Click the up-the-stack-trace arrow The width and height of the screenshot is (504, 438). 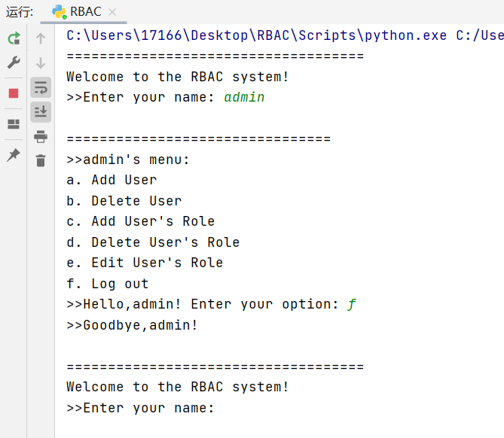(x=41, y=38)
